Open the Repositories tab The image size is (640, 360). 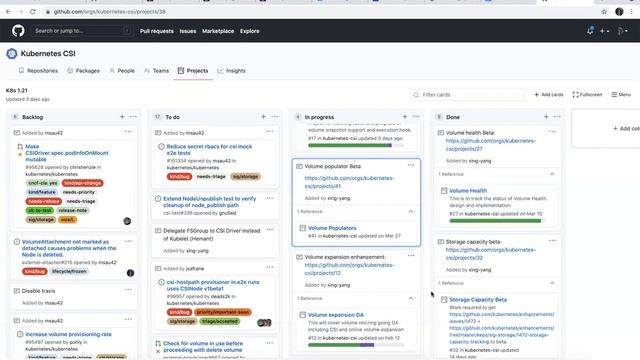point(38,71)
